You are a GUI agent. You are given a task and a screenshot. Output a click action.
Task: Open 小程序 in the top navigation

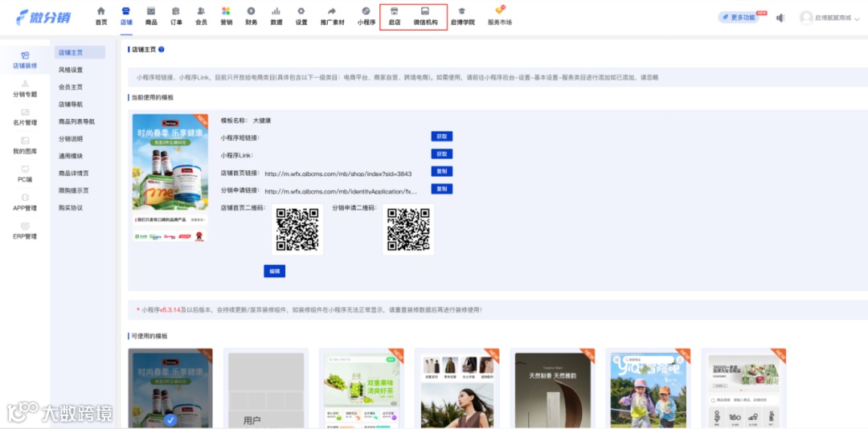point(366,16)
